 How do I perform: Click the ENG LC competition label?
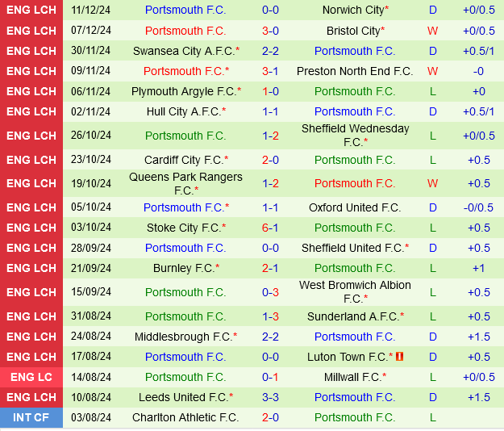31,377
